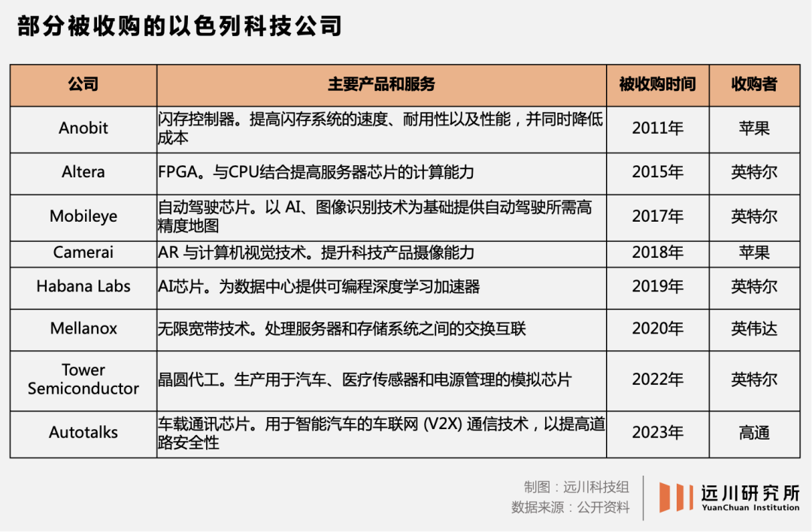Click the 高通 acquirer cell
The height and width of the screenshot is (532, 812).
755,433
